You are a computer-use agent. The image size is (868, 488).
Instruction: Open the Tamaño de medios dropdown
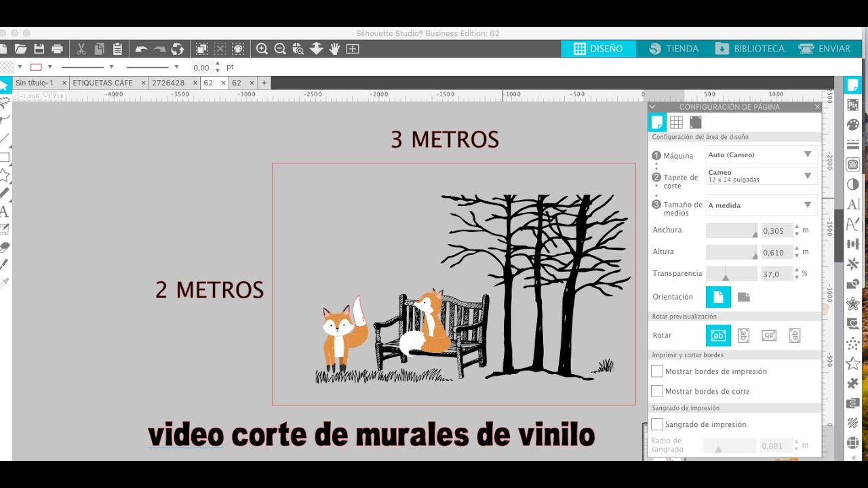click(762, 205)
